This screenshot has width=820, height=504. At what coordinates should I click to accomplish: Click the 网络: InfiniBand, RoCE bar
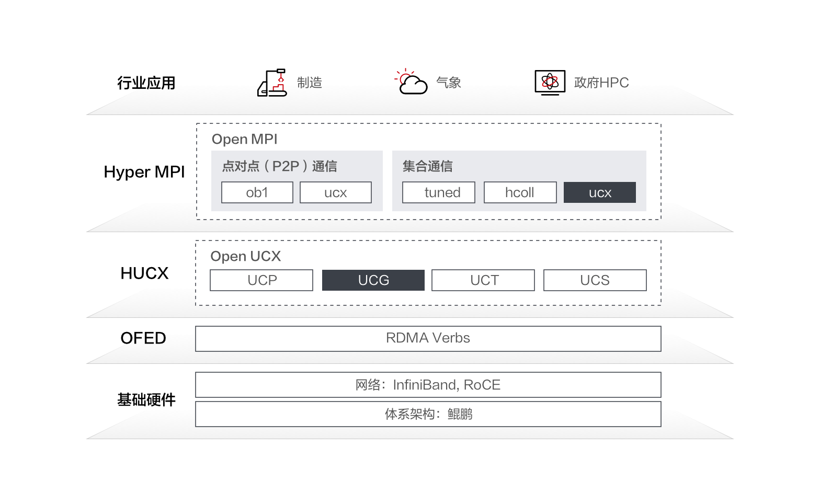click(x=428, y=385)
